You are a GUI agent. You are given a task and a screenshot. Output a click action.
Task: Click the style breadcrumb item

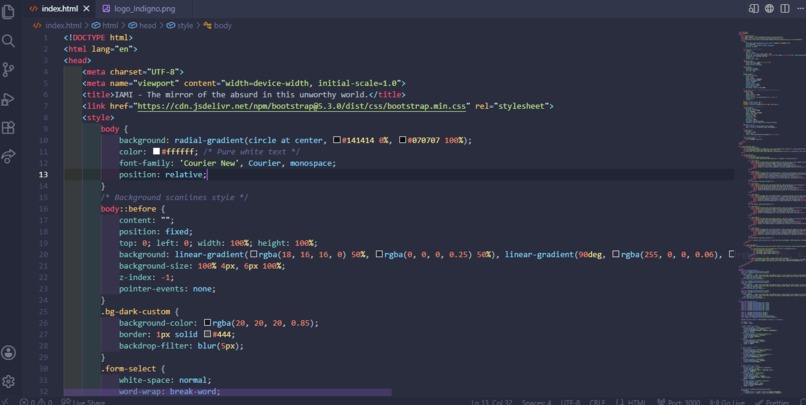tap(180, 25)
